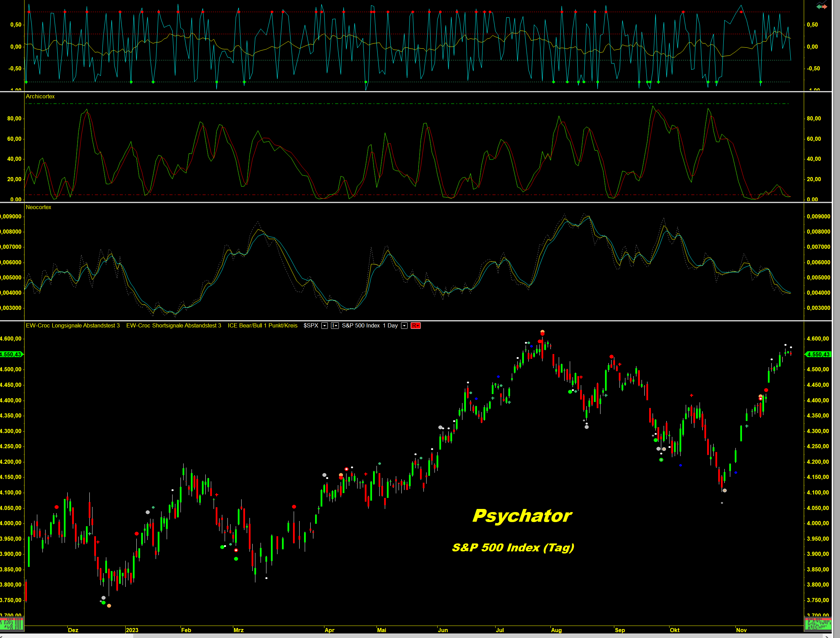Image resolution: width=840 pixels, height=638 pixels.
Task: Click the S&P 500 Index description label
Action: (360, 325)
